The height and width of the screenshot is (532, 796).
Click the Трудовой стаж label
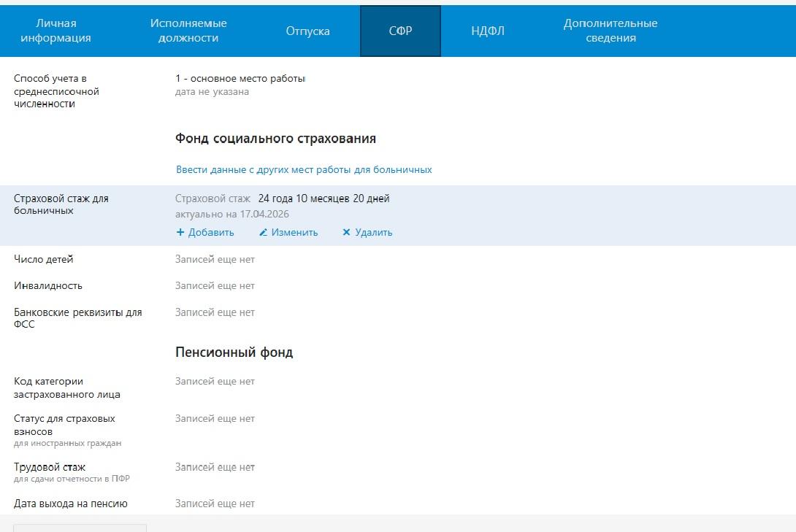click(49, 467)
